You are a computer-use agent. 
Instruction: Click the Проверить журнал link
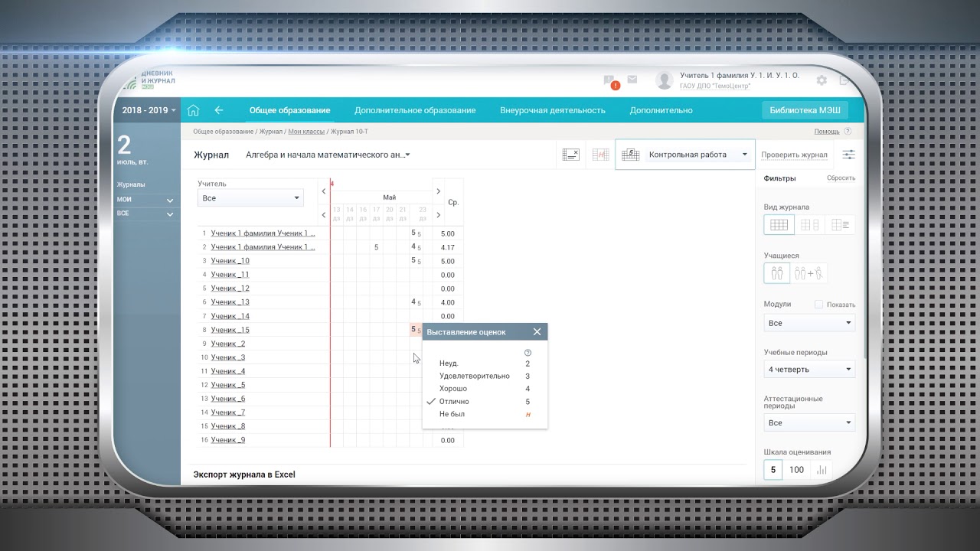pos(794,155)
